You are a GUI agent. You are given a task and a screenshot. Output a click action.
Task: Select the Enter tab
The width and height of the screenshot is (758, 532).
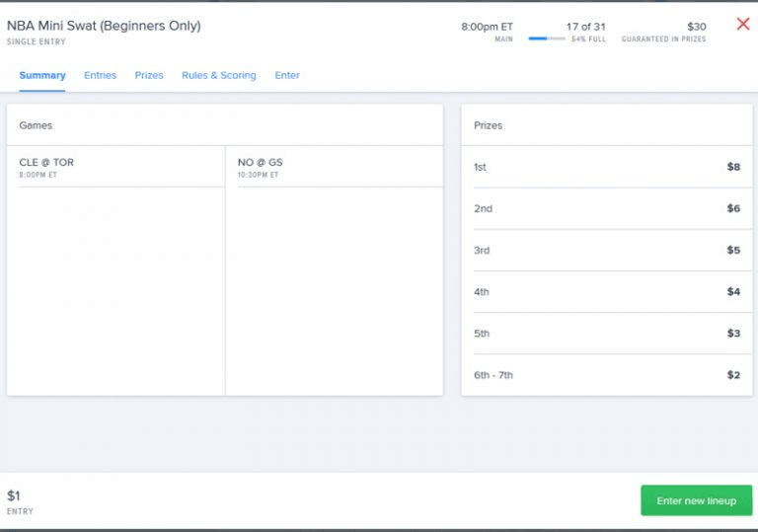[x=287, y=75]
